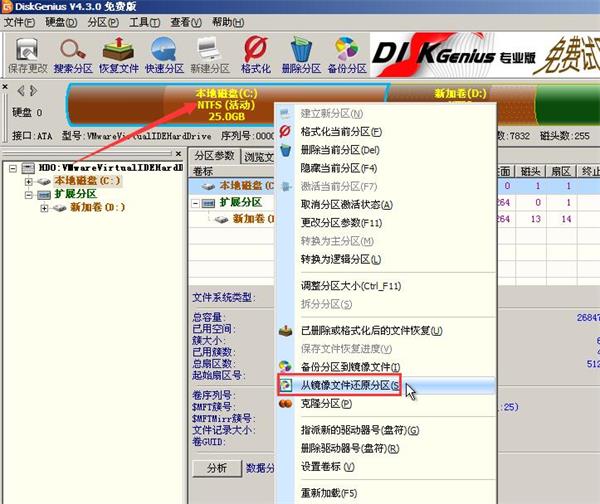Select HD0:VMwareVirtualIDEHardD disk node
This screenshot has height=504, width=600.
111,168
